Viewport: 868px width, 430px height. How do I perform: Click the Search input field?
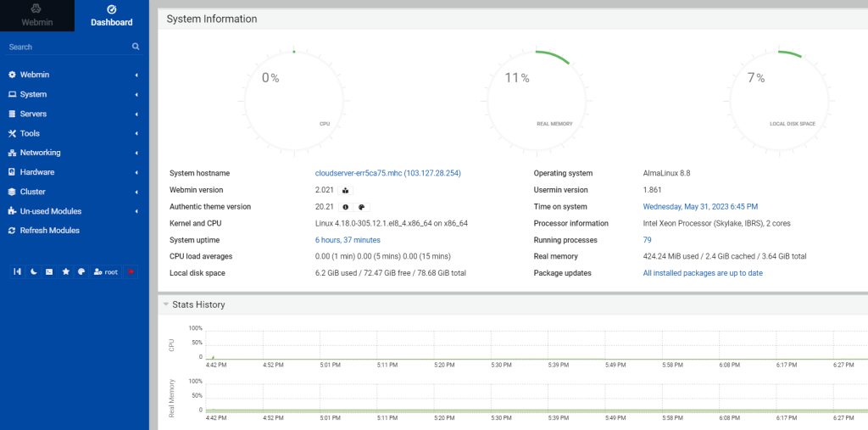[66, 47]
